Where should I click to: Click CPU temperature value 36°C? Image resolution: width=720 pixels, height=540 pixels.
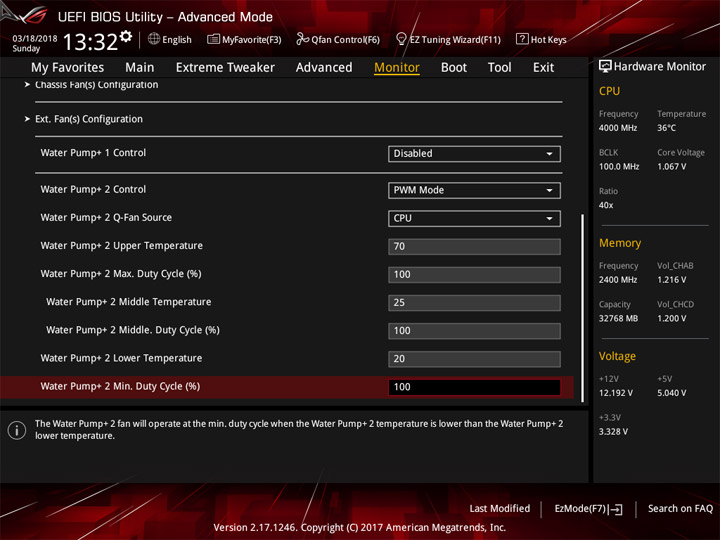[x=666, y=128]
